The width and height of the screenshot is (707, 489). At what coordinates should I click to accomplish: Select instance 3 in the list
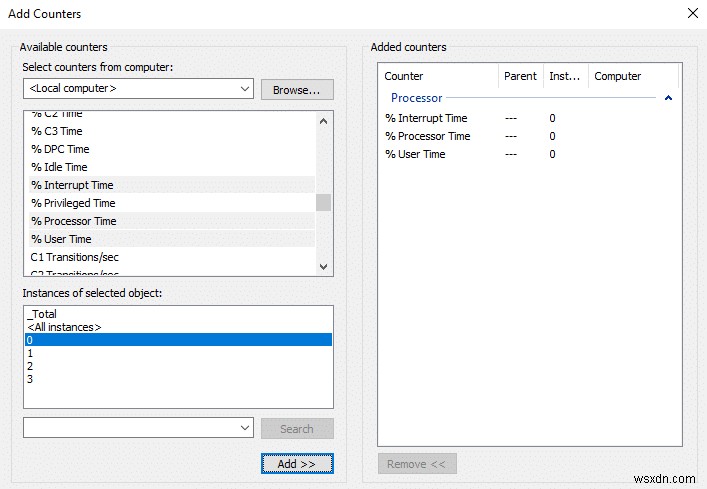(31, 379)
